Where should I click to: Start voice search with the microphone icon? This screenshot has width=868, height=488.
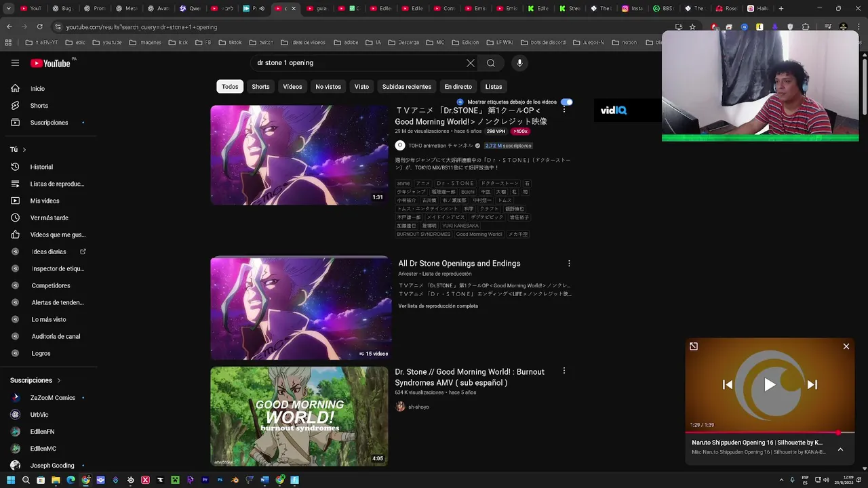click(x=519, y=63)
